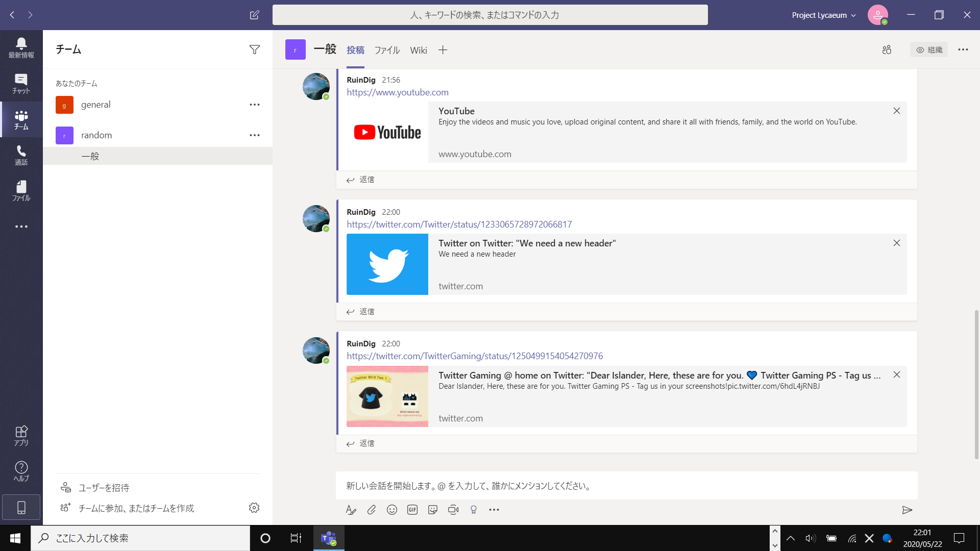
Task: Open the TwitterGaming status link
Action: tap(475, 356)
